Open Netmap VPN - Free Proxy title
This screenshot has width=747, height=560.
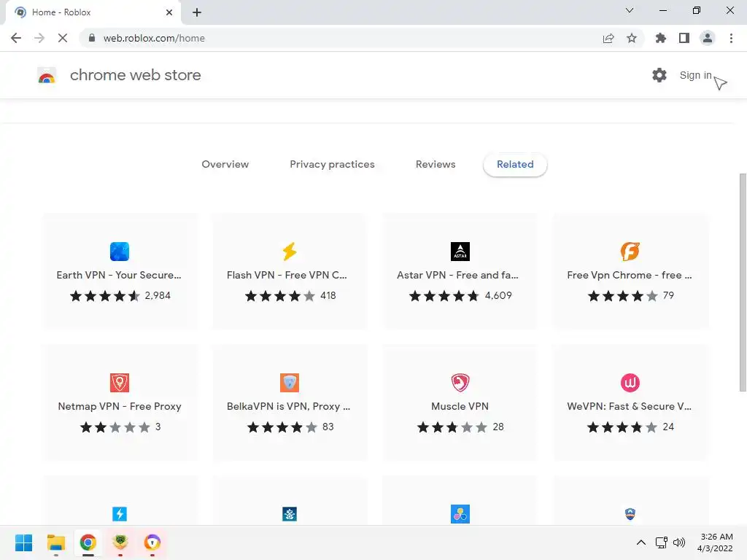120,406
